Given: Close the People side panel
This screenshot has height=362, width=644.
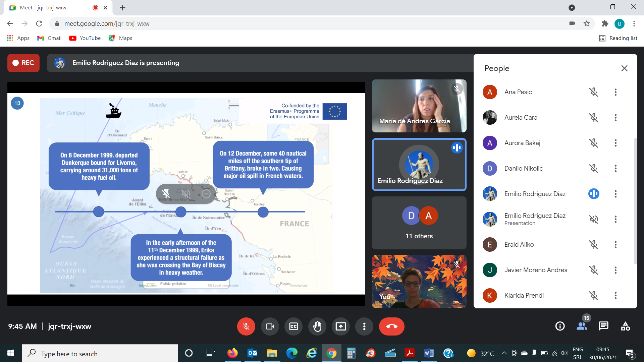Looking at the screenshot, I should [624, 68].
